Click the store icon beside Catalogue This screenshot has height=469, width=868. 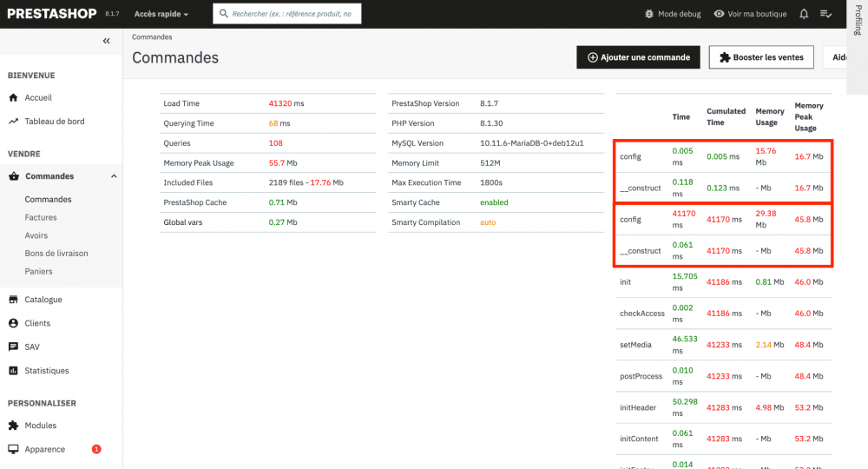tap(13, 300)
